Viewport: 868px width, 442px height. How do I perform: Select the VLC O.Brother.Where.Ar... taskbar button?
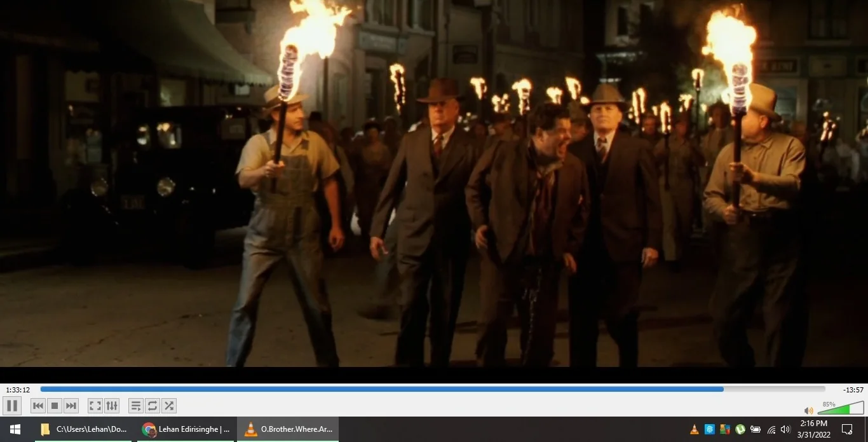coord(288,429)
